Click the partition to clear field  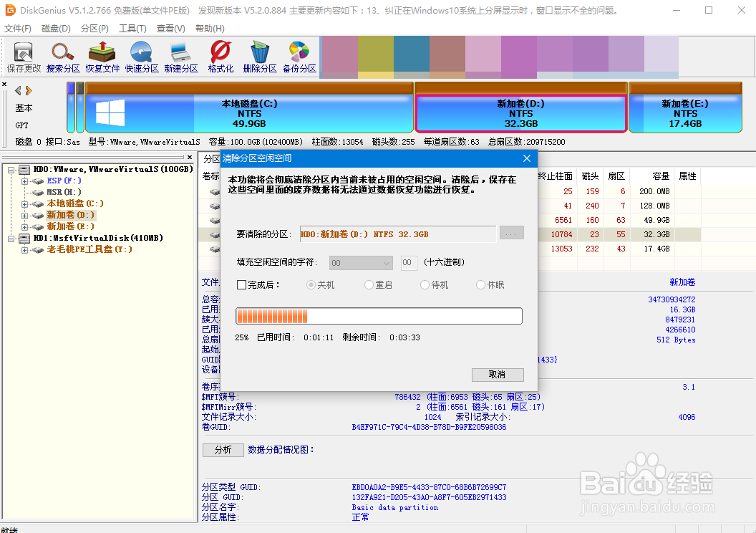coord(398,234)
